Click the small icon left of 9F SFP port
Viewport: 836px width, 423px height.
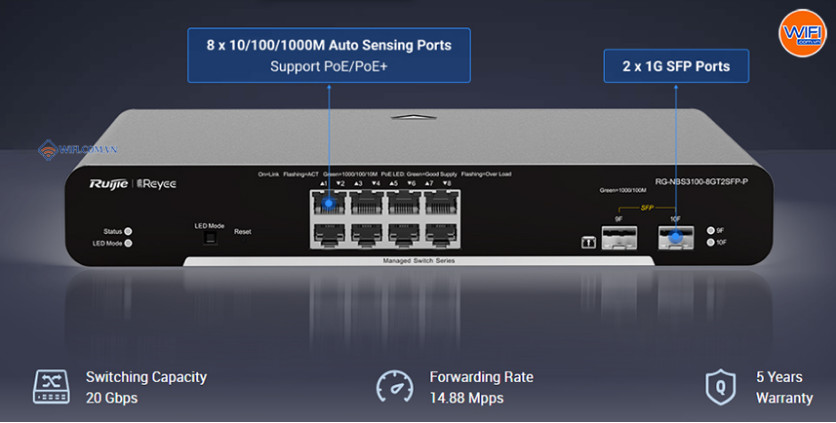pyautogui.click(x=588, y=243)
